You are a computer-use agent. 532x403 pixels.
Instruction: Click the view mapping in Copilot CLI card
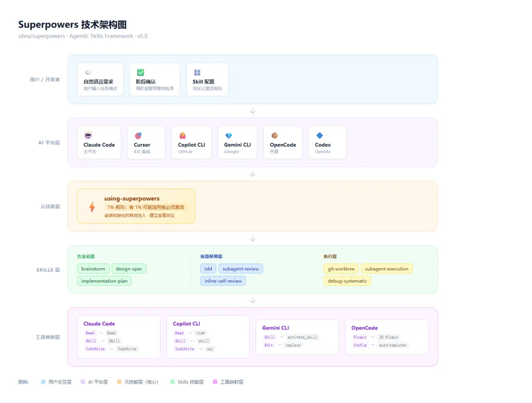click(201, 333)
